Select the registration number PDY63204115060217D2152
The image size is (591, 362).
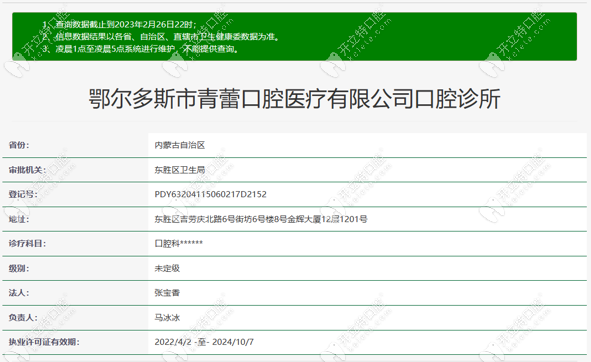click(210, 195)
